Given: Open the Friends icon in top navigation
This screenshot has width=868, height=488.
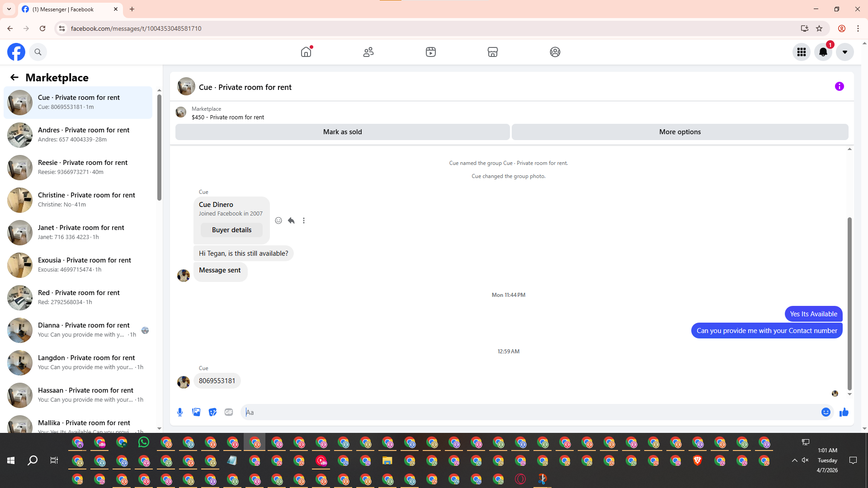Looking at the screenshot, I should click(x=368, y=52).
